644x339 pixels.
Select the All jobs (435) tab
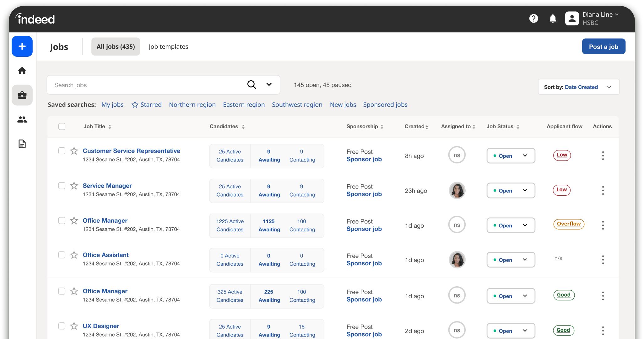[116, 46]
